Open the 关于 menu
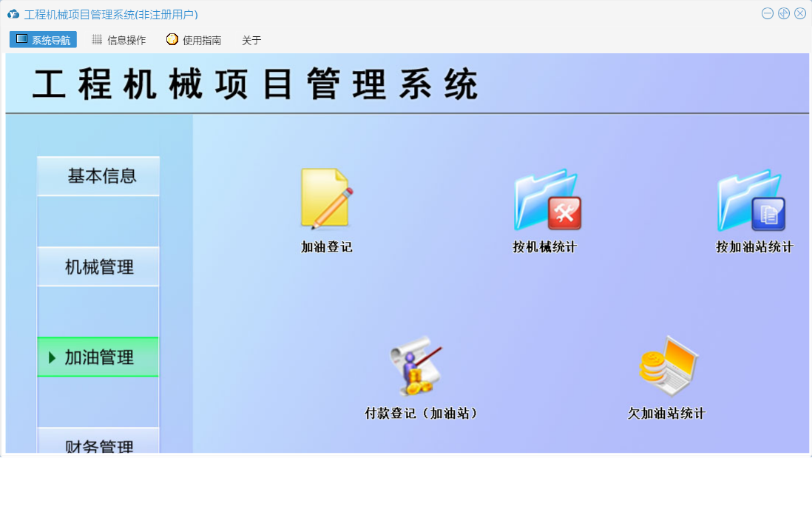This screenshot has height=532, width=812. click(251, 40)
